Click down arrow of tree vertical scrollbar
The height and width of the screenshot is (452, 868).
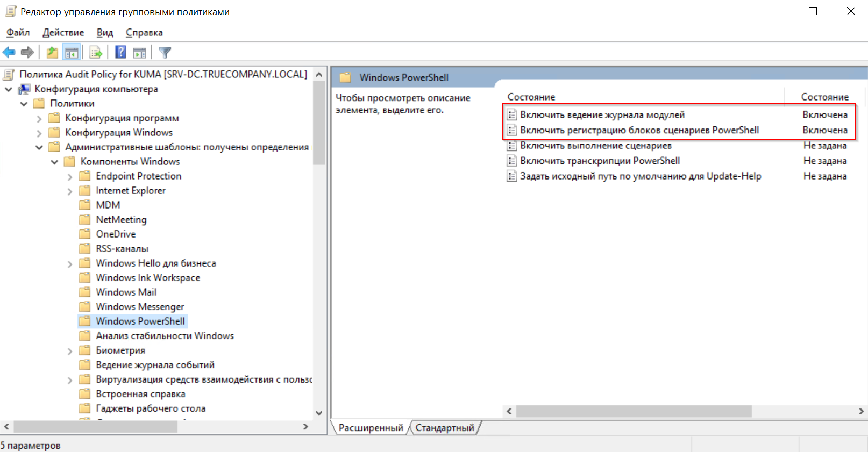[319, 413]
